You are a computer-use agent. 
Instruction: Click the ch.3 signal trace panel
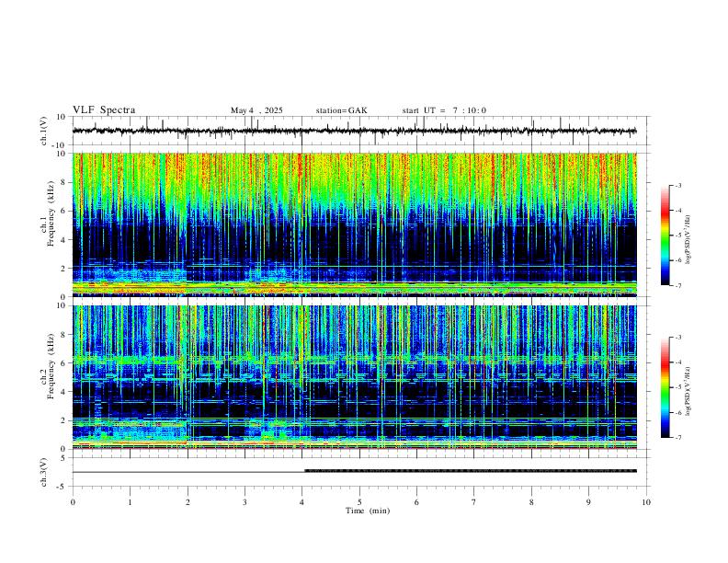tap(360, 472)
